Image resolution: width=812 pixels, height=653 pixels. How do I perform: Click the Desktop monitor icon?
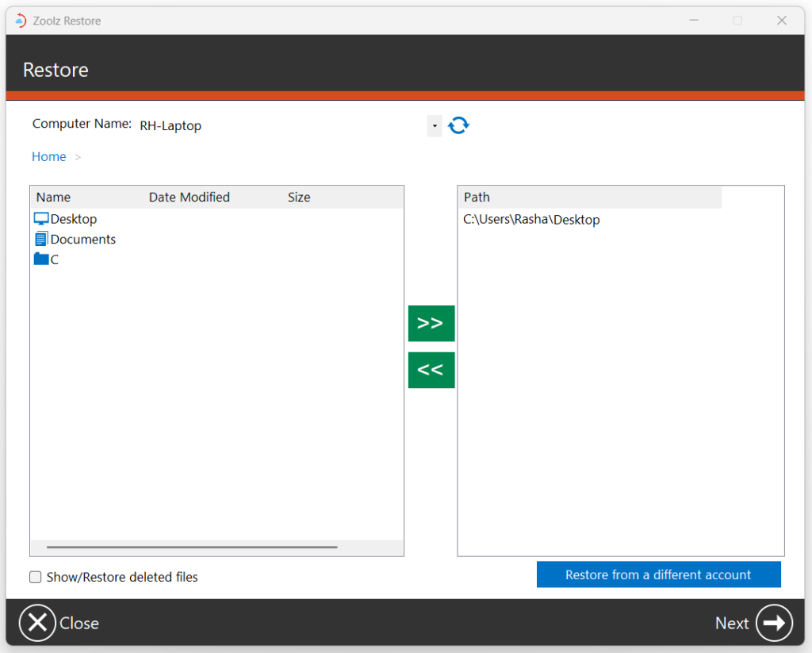[41, 219]
